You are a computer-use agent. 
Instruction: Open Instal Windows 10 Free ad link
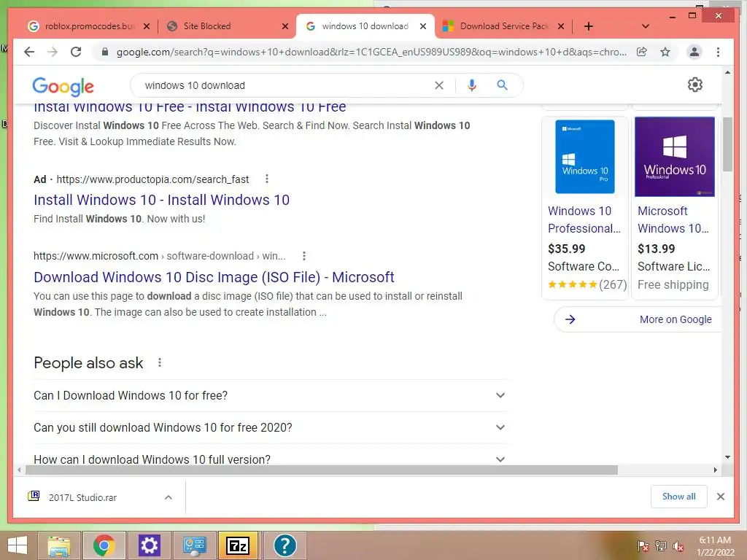(190, 108)
